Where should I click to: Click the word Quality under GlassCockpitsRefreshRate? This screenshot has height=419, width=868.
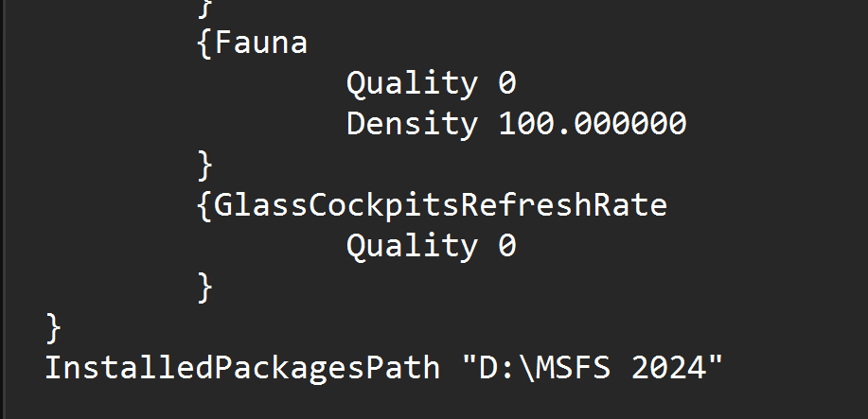pos(412,247)
